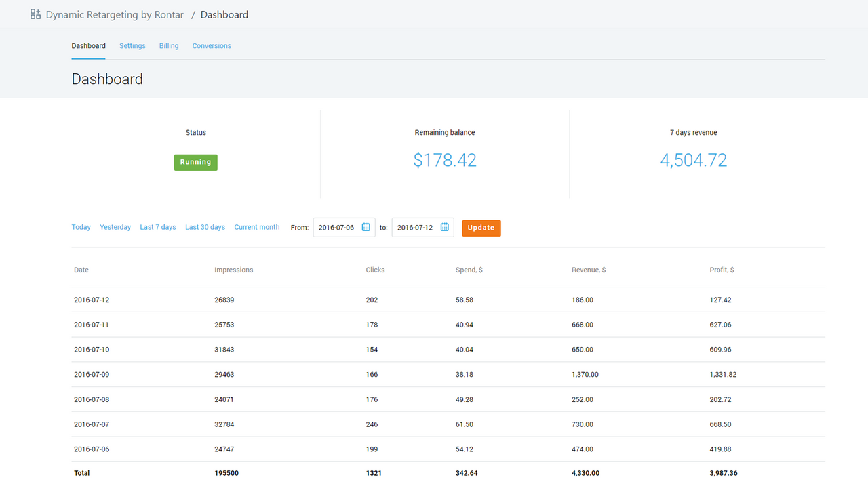
Task: Click the Impressions column header
Action: pyautogui.click(x=233, y=269)
